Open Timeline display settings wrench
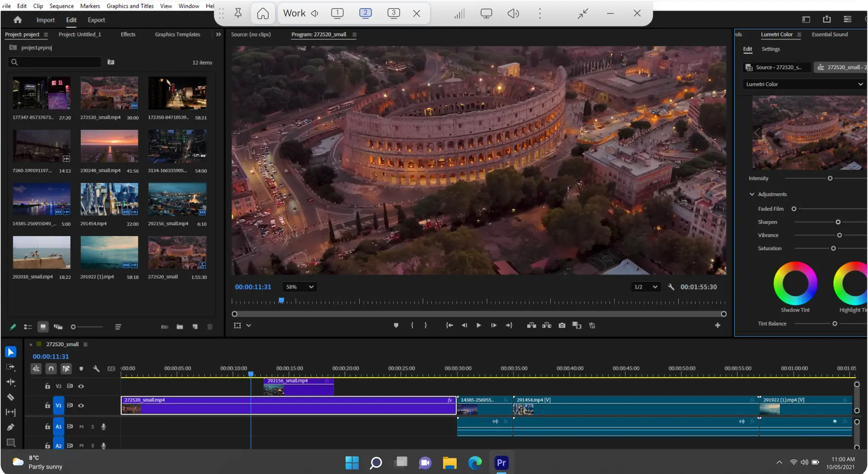Viewport: 868px width, 474px height. pos(96,369)
